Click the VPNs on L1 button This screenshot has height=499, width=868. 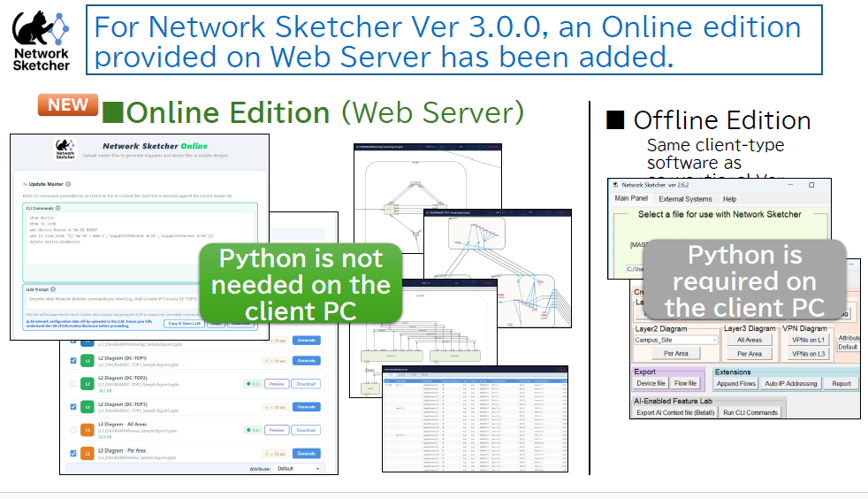coord(808,340)
